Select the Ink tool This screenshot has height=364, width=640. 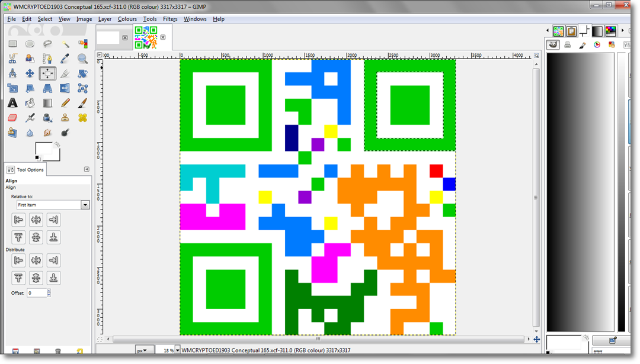[x=47, y=118]
